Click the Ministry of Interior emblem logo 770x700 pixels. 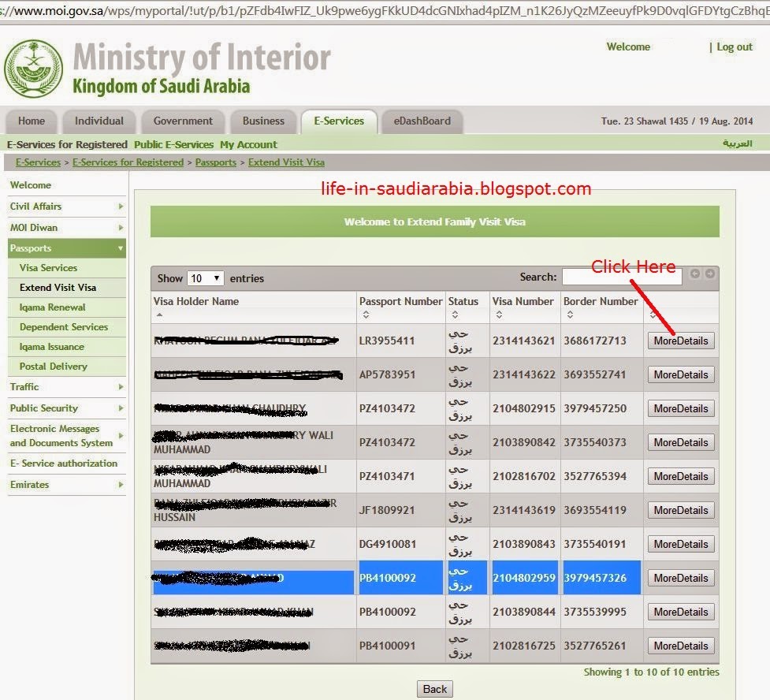tap(33, 69)
